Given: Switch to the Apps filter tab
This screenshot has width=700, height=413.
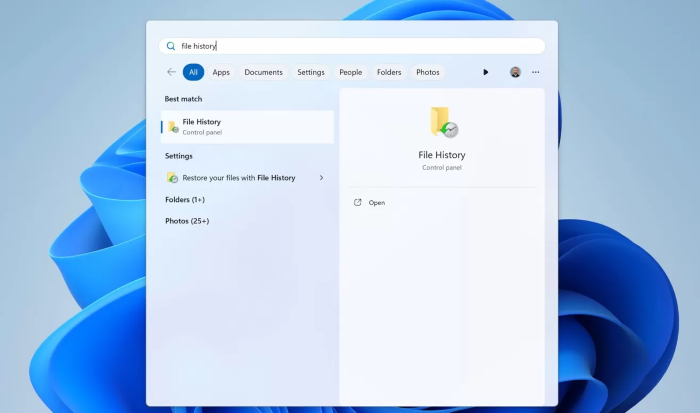Looking at the screenshot, I should 221,72.
